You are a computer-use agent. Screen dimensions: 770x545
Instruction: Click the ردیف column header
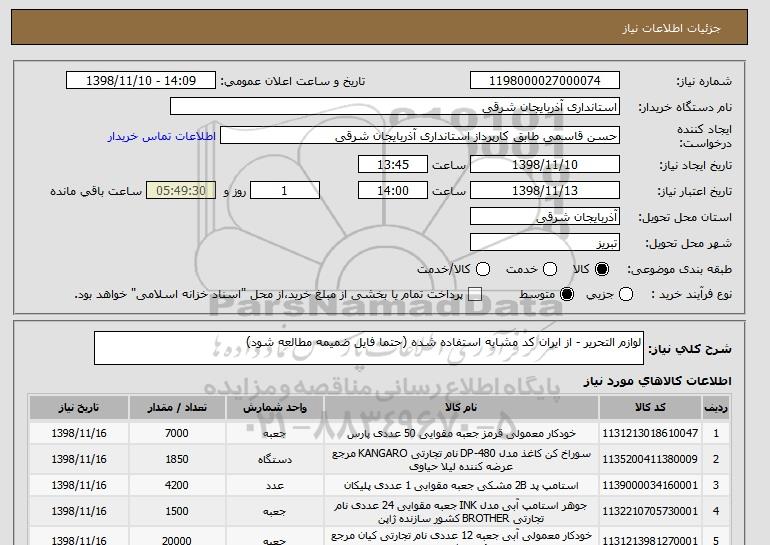click(x=716, y=408)
